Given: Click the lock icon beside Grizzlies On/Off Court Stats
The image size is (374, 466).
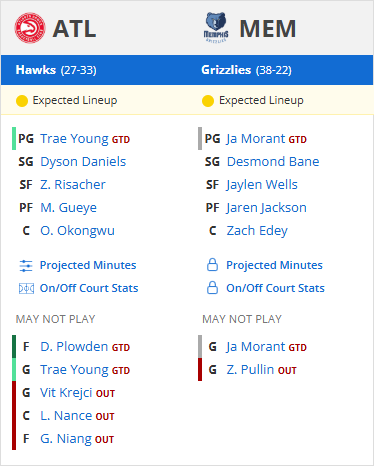Looking at the screenshot, I should 212,288.
